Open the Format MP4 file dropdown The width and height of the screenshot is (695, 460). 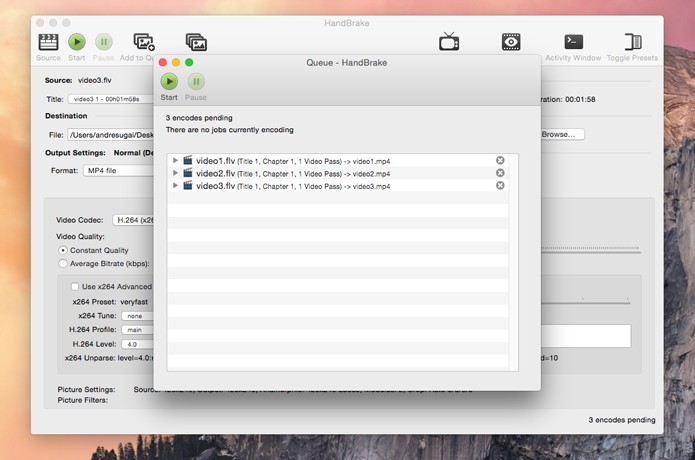(x=118, y=171)
